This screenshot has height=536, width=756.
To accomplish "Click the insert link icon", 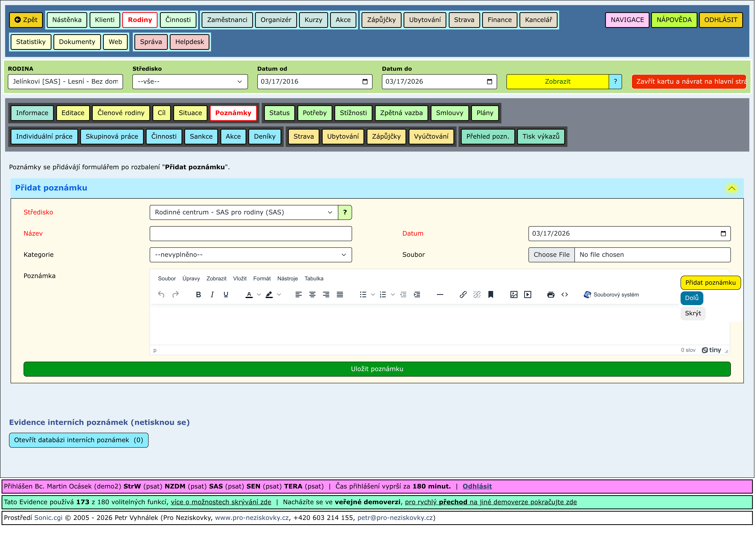I will pyautogui.click(x=463, y=295).
